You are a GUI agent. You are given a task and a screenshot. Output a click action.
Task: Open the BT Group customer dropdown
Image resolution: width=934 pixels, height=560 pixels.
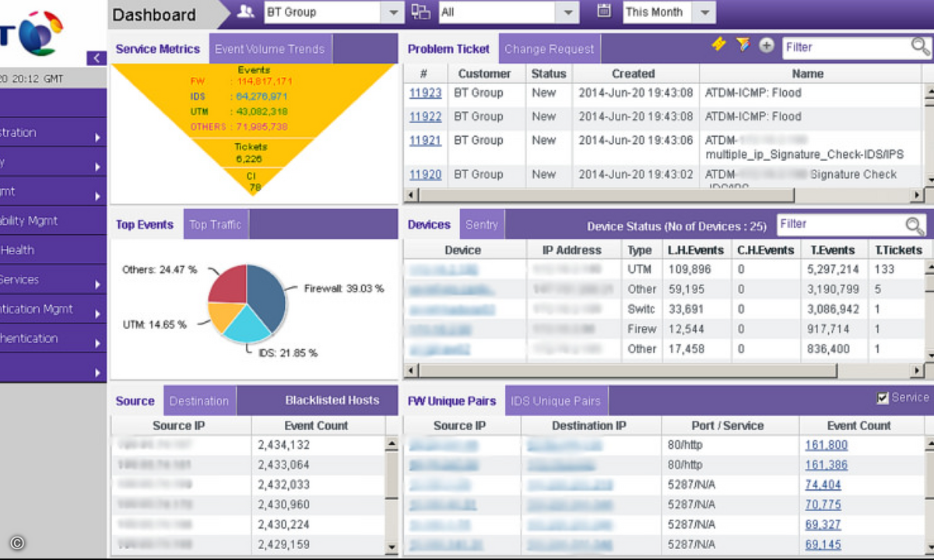point(392,12)
